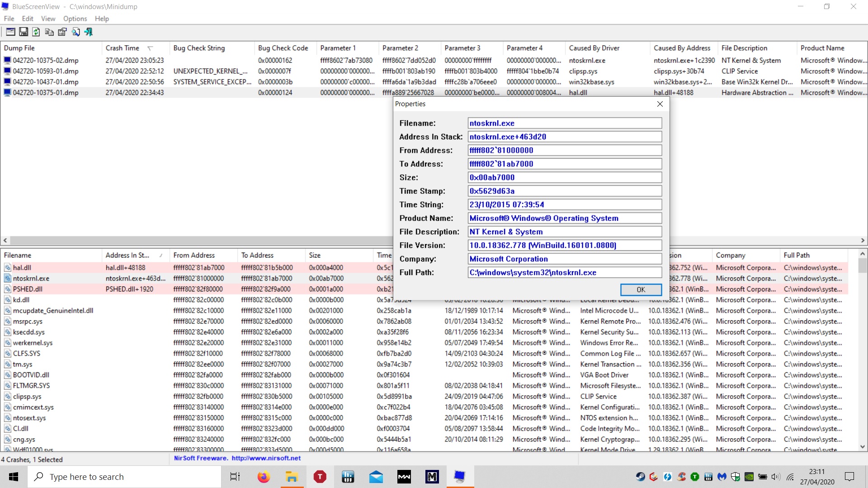Open the toolbar icon showing a report sheet and pencil
868x488 pixels.
pyautogui.click(x=62, y=32)
